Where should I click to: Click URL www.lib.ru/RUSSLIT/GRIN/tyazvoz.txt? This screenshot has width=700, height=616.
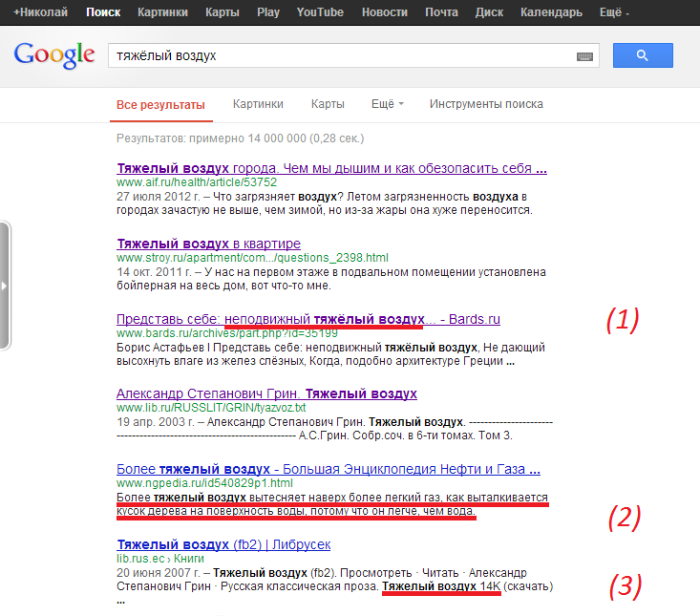tap(211, 408)
